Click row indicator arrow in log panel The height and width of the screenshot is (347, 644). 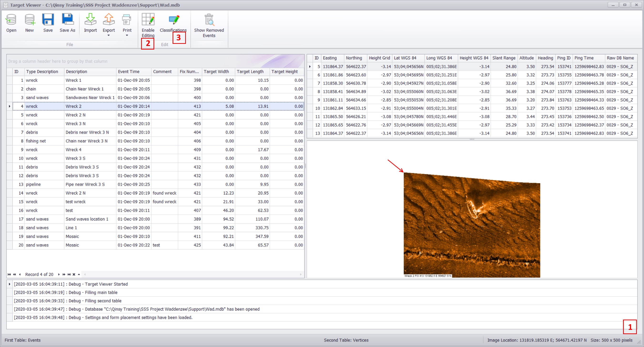pyautogui.click(x=10, y=284)
